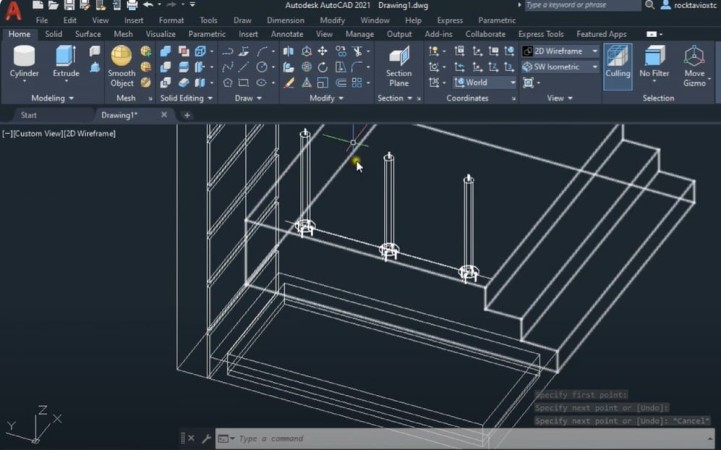Switch to the Annotate ribbon tab
The image size is (721, 450).
287,34
